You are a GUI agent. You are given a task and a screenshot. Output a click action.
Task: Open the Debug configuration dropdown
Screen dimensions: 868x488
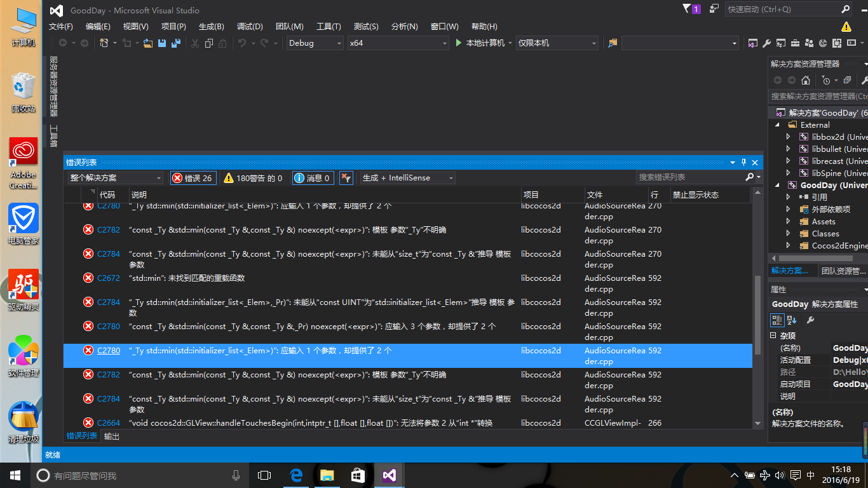(x=315, y=43)
